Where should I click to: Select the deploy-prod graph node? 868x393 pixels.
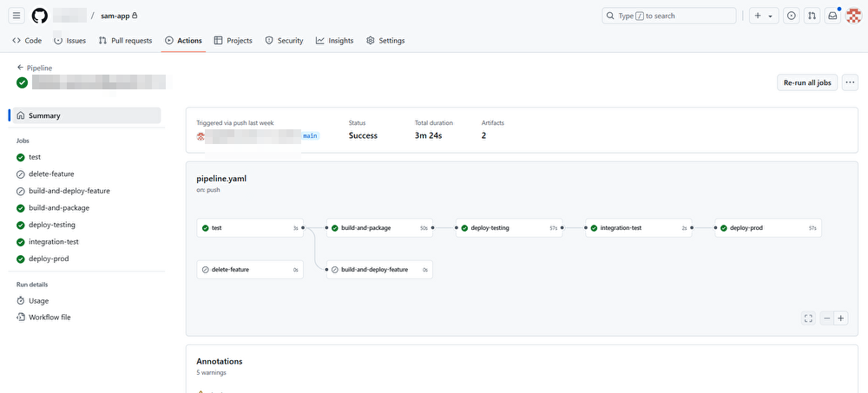click(x=768, y=228)
